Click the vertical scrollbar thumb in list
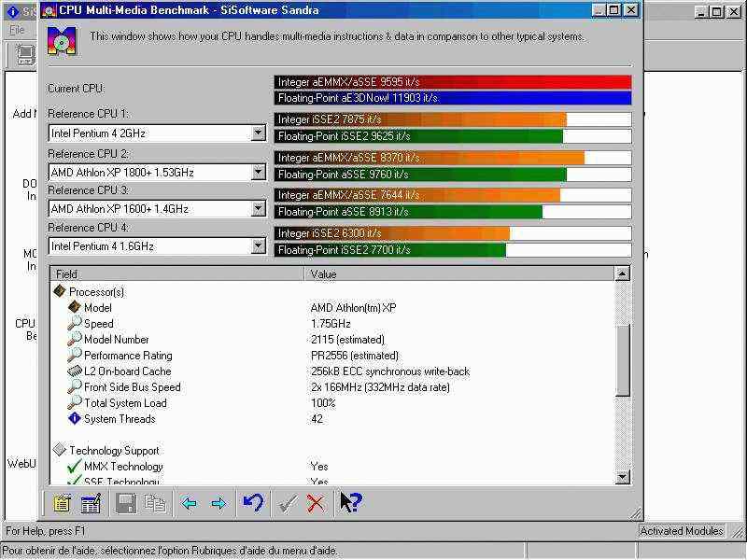Viewport: 747px width, 560px height. pos(622,360)
